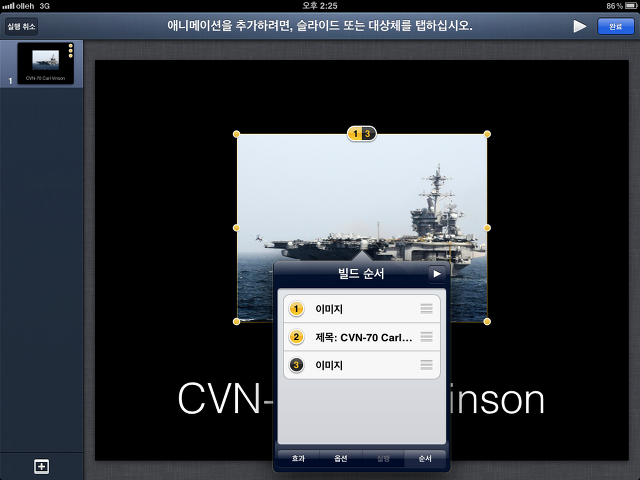Tap the top-left image selection handle
640x480 pixels.
236,134
